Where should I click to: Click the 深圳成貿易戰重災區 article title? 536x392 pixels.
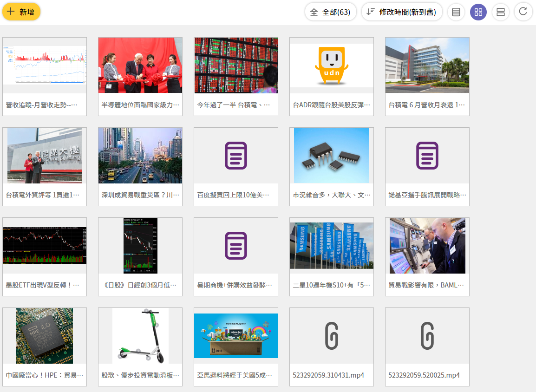pyautogui.click(x=140, y=195)
